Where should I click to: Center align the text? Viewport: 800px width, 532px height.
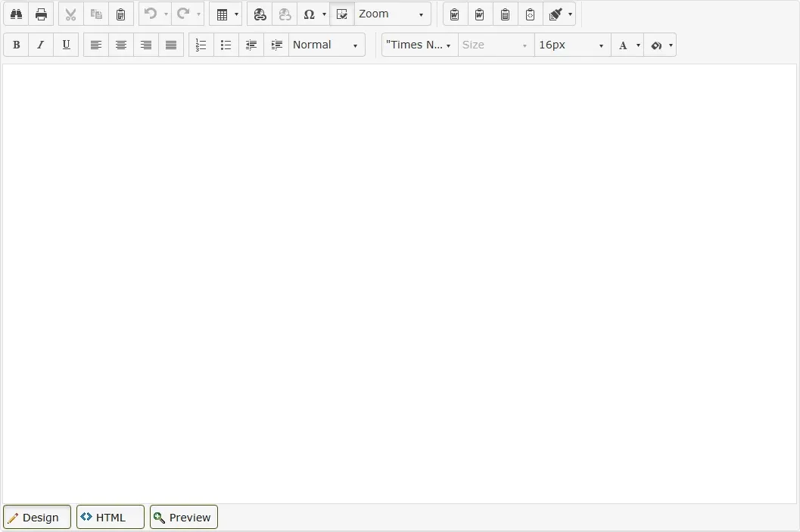coord(121,45)
